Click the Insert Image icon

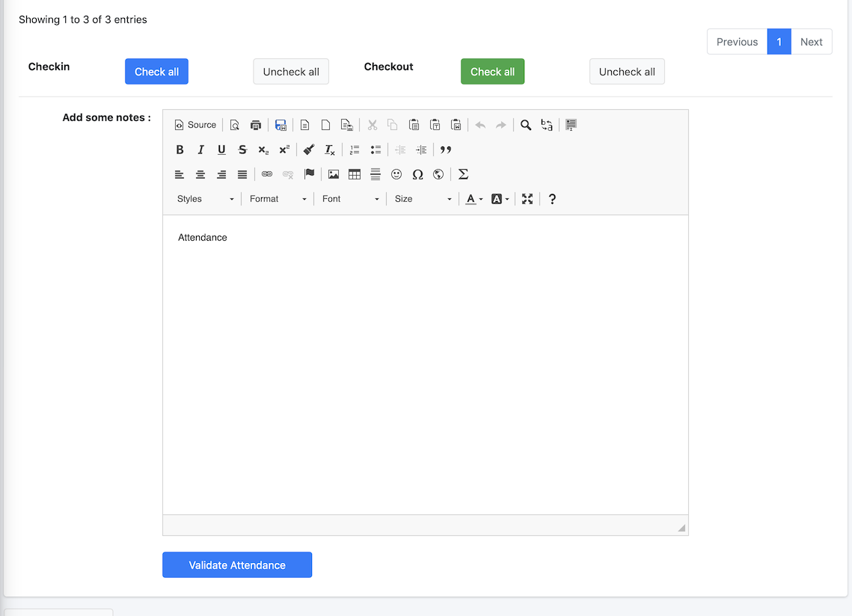click(334, 174)
